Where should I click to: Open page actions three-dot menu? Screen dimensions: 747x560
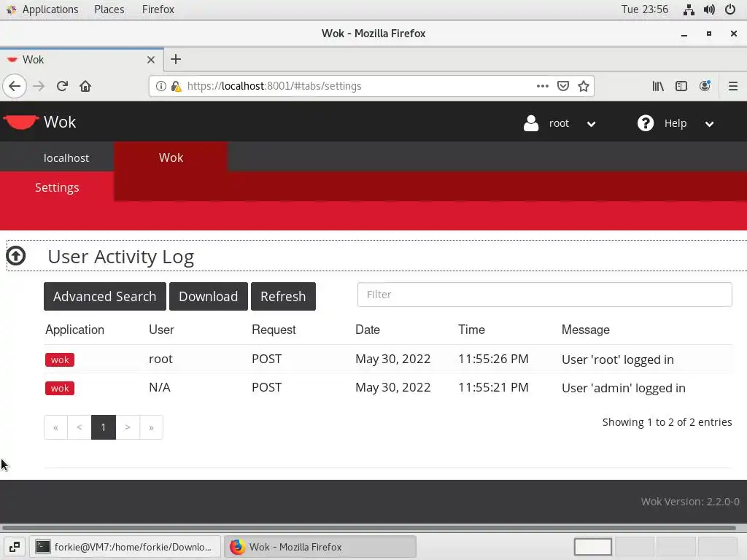click(542, 86)
